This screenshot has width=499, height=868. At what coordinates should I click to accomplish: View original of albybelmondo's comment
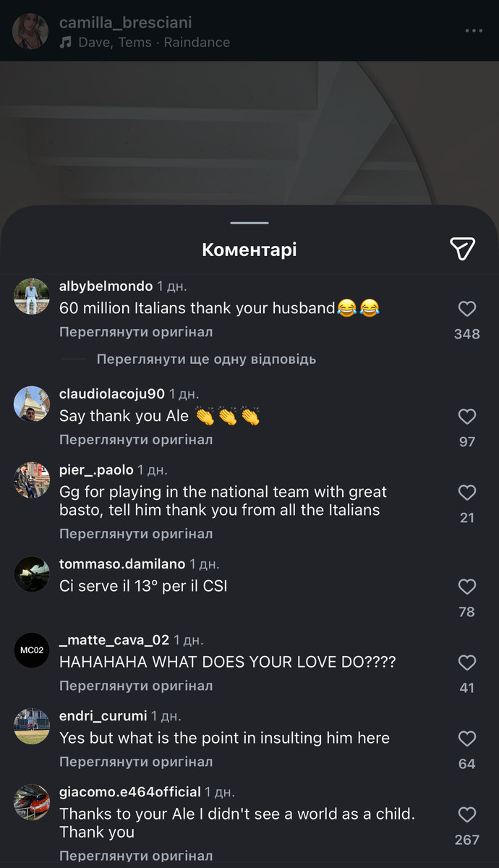click(x=136, y=333)
